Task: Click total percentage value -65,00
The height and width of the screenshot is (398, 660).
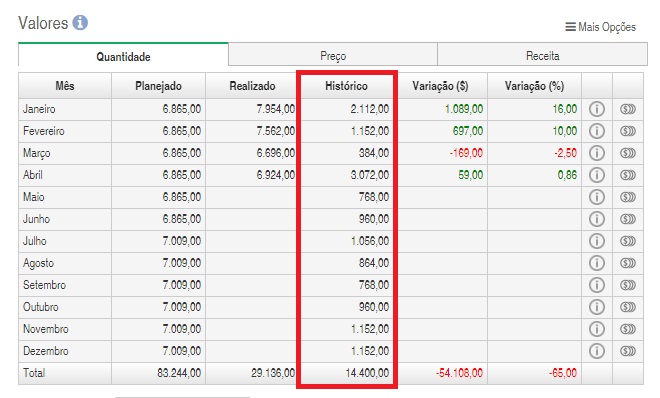Action: click(563, 373)
